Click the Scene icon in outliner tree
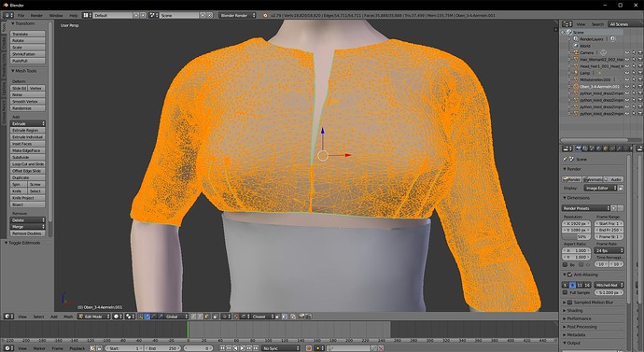Screen dimensions: 644x352 pyautogui.click(x=569, y=32)
